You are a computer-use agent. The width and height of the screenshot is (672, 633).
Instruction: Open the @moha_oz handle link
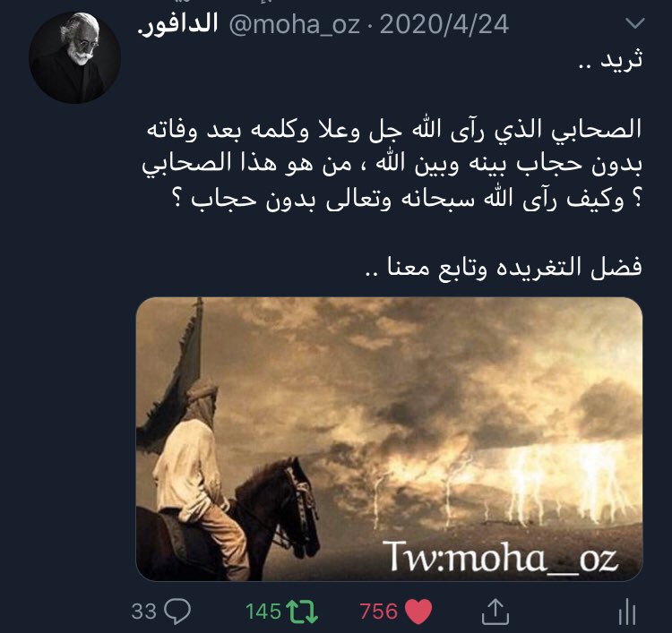[x=295, y=24]
